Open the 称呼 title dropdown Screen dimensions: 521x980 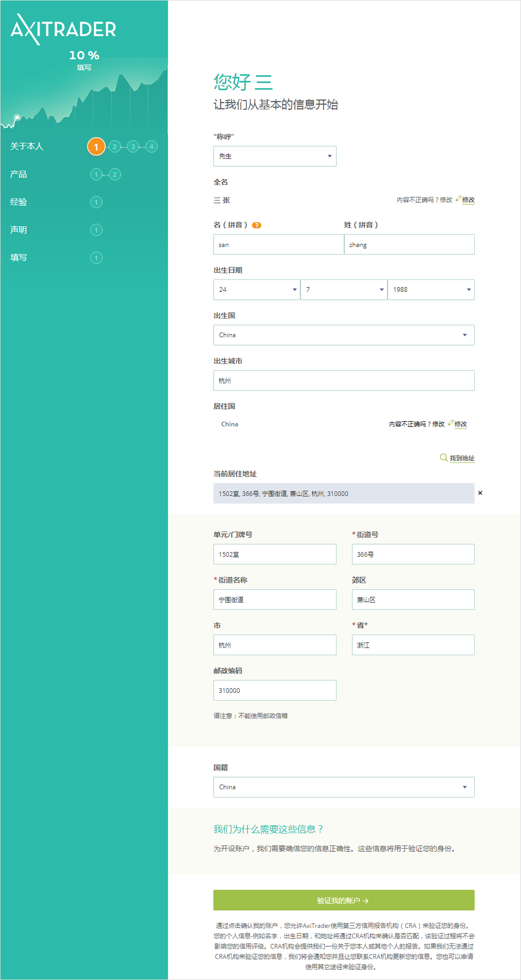coord(275,156)
